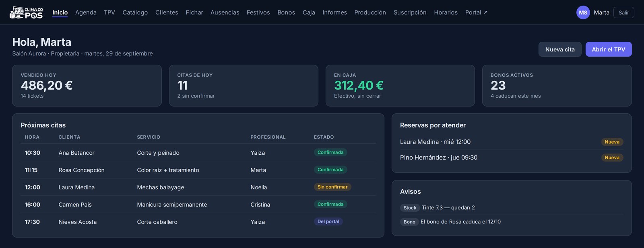Click the Stock tag in Avisos
Image resolution: width=644 pixels, height=248 pixels.
tap(410, 208)
